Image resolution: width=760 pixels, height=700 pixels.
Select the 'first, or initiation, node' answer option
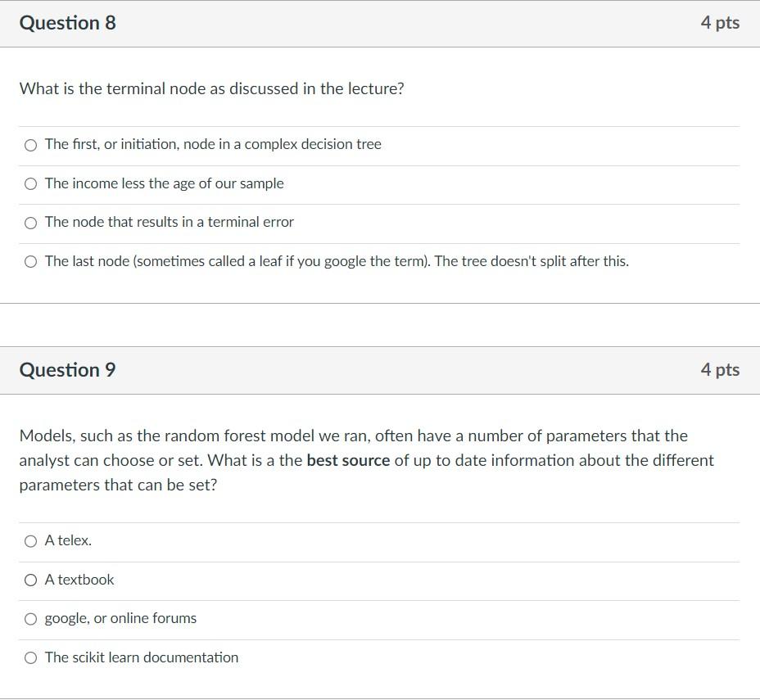pyautogui.click(x=30, y=144)
